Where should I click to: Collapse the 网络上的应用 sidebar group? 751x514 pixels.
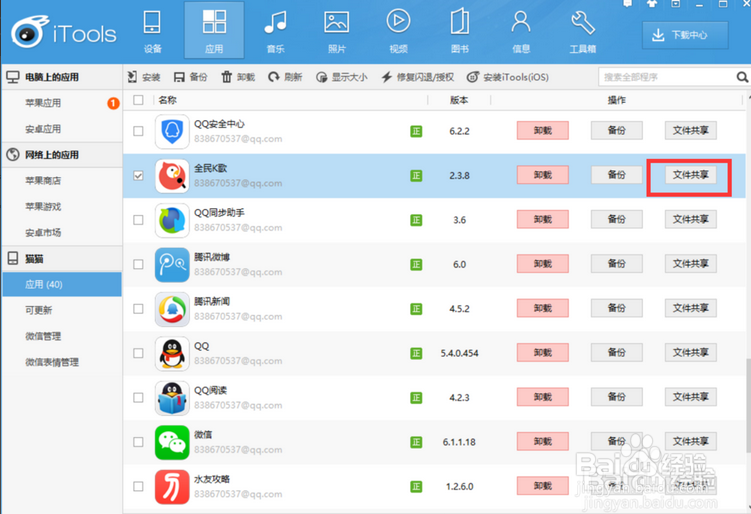[62, 155]
